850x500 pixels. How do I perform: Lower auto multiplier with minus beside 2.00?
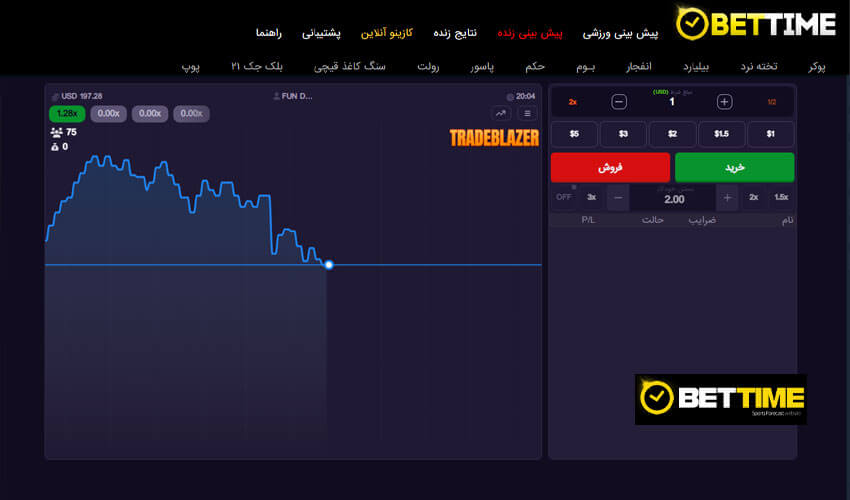[618, 198]
